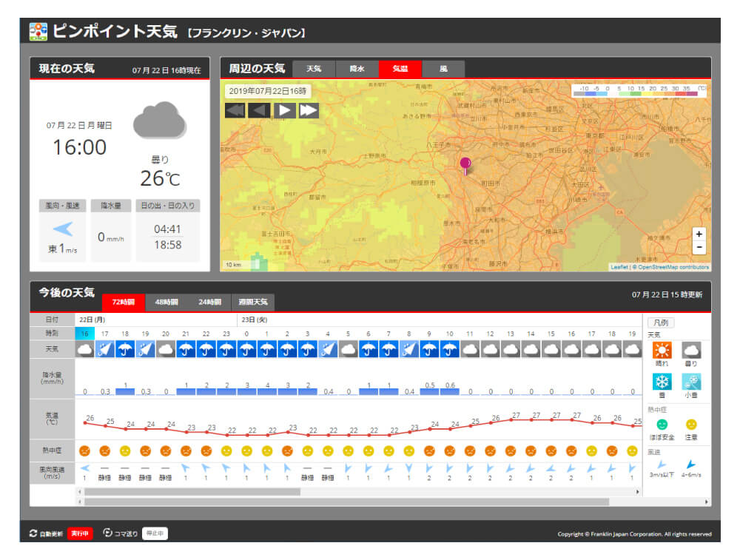Click the Pinpoint Tenki logo icon
Viewport: 740px width, 560px height.
click(x=38, y=32)
